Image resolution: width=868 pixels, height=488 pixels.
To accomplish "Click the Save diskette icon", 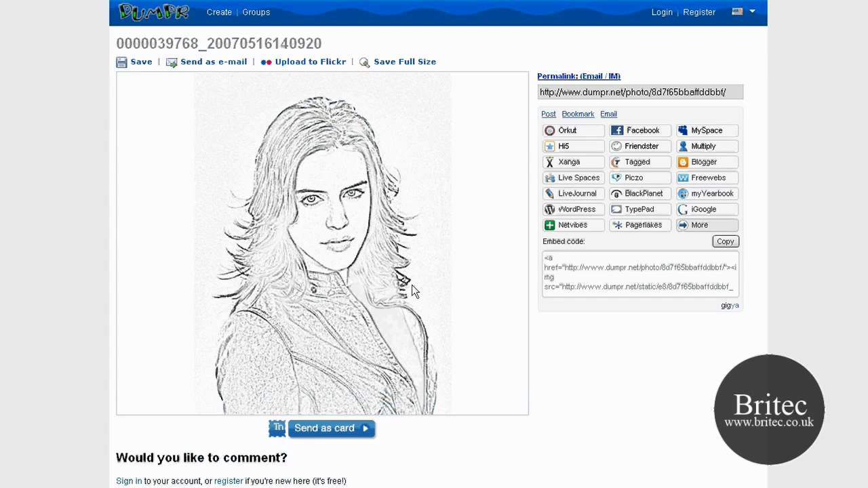I will (121, 62).
